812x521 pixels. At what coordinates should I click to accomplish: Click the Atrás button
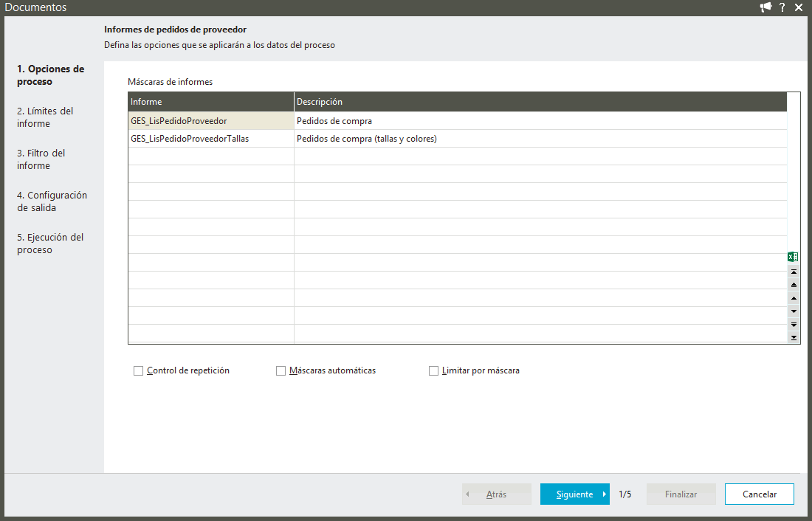coord(497,494)
